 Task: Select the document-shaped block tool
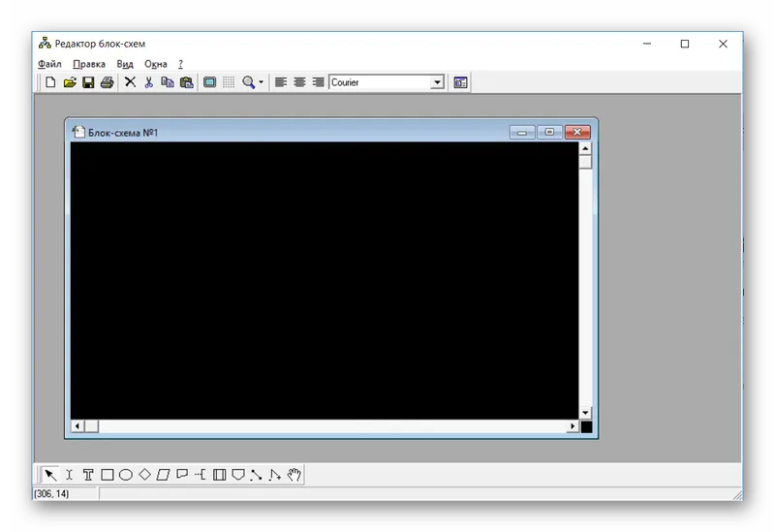pyautogui.click(x=182, y=474)
